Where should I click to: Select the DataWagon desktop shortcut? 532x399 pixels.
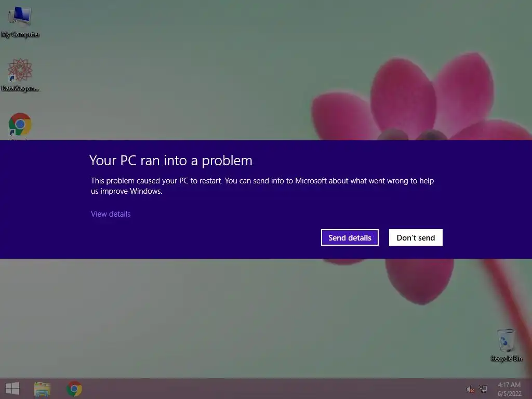tap(20, 75)
